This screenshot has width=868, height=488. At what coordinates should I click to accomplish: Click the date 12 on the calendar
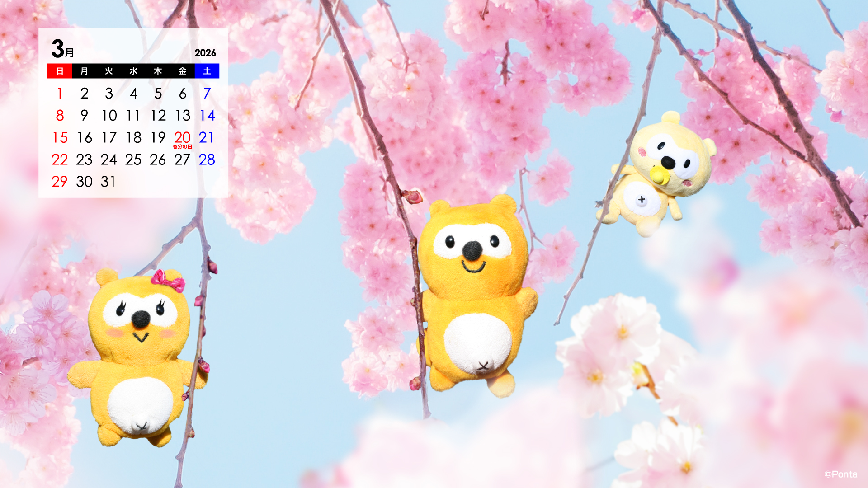(158, 116)
